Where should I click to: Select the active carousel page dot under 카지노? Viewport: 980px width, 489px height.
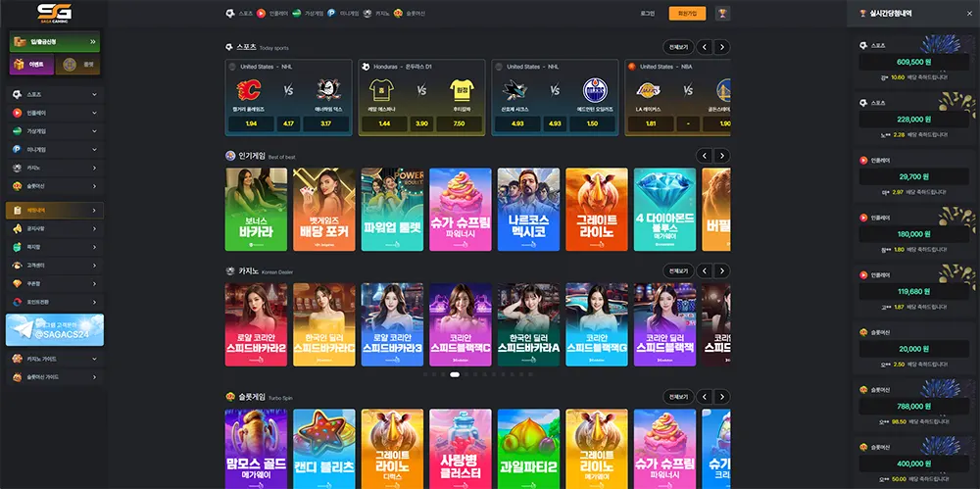click(x=455, y=374)
